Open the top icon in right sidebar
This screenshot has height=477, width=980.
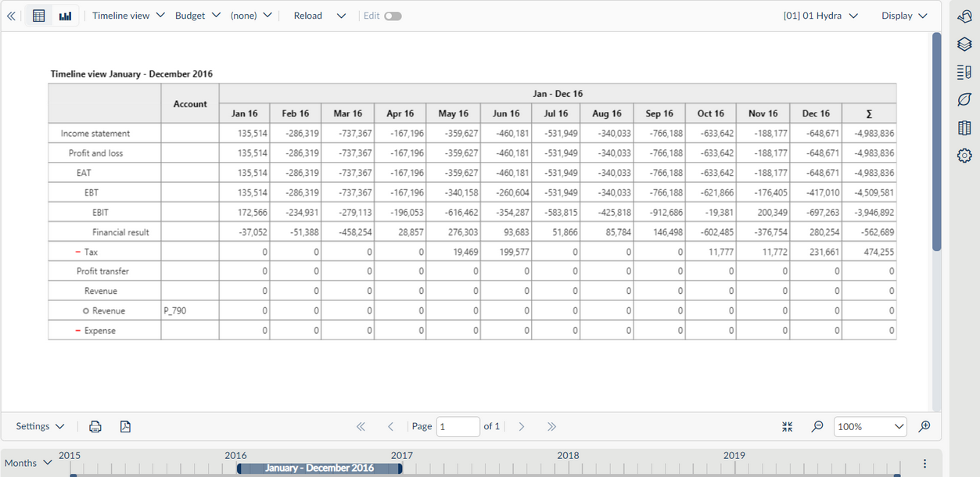[964, 16]
